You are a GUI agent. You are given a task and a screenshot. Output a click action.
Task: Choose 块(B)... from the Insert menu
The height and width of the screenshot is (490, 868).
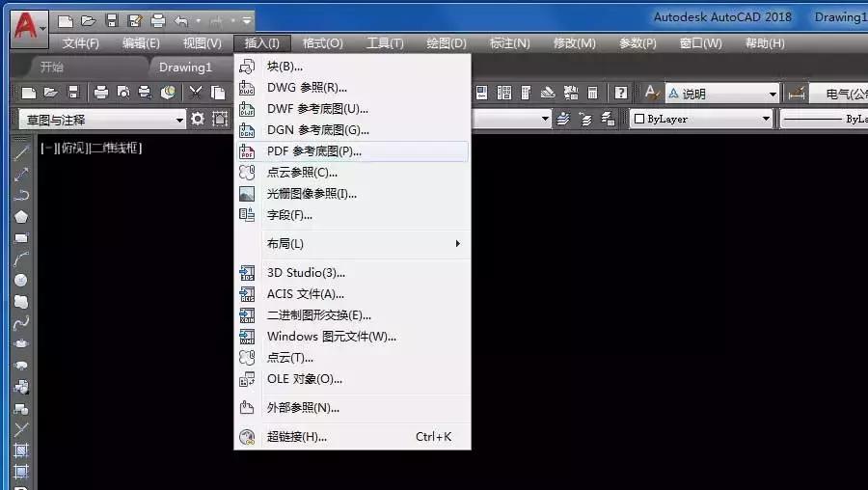[353, 67]
